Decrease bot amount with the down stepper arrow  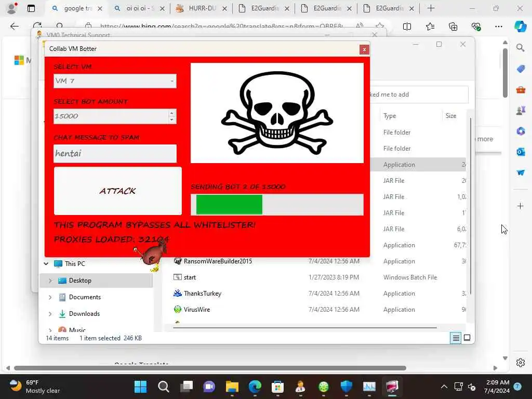(171, 119)
